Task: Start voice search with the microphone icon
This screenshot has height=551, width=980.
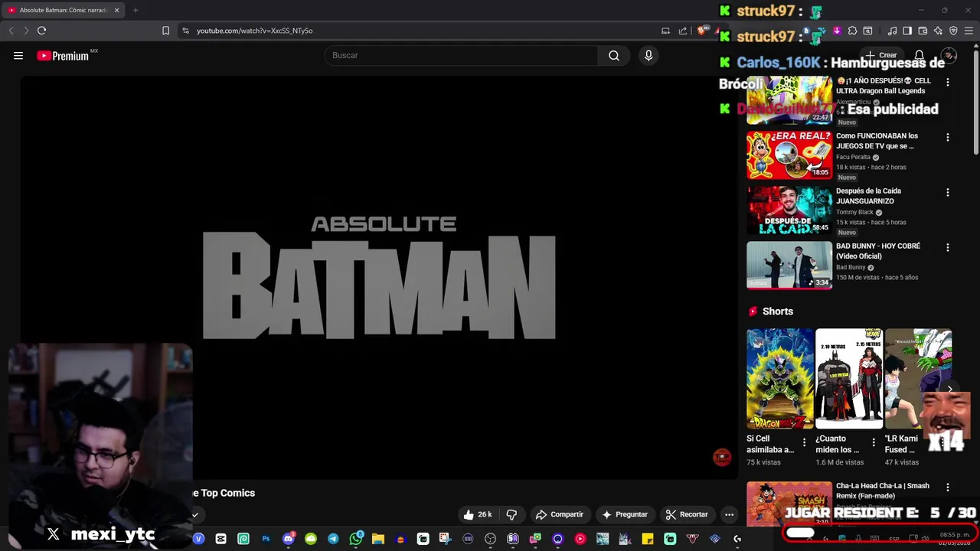Action: pyautogui.click(x=648, y=55)
